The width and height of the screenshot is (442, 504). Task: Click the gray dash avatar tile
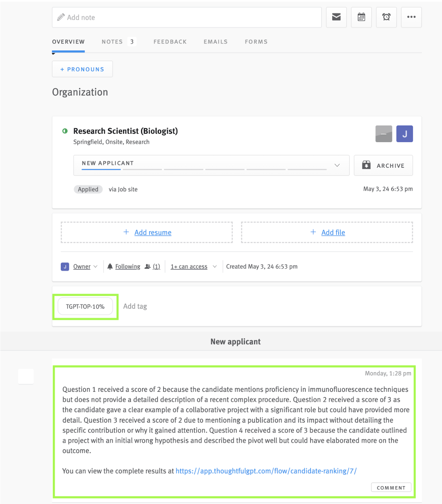pyautogui.click(x=383, y=134)
